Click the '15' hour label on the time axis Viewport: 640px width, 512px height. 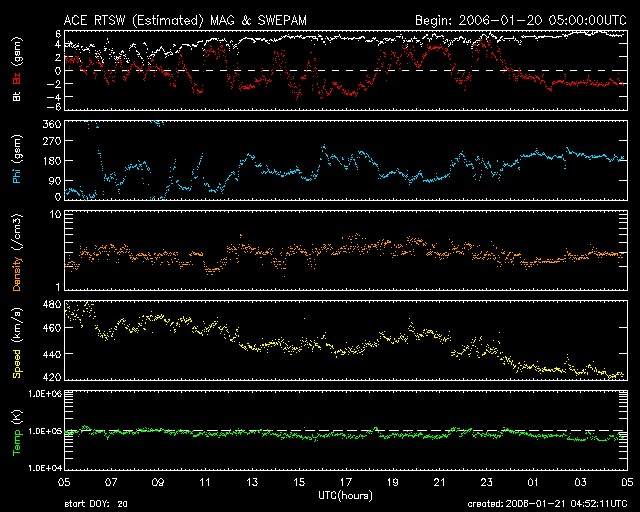299,483
